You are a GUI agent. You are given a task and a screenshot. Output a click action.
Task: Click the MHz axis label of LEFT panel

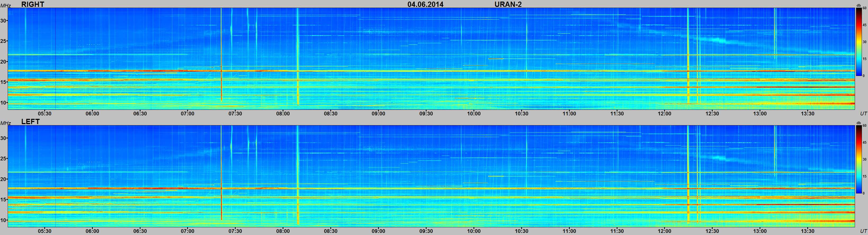click(x=5, y=123)
